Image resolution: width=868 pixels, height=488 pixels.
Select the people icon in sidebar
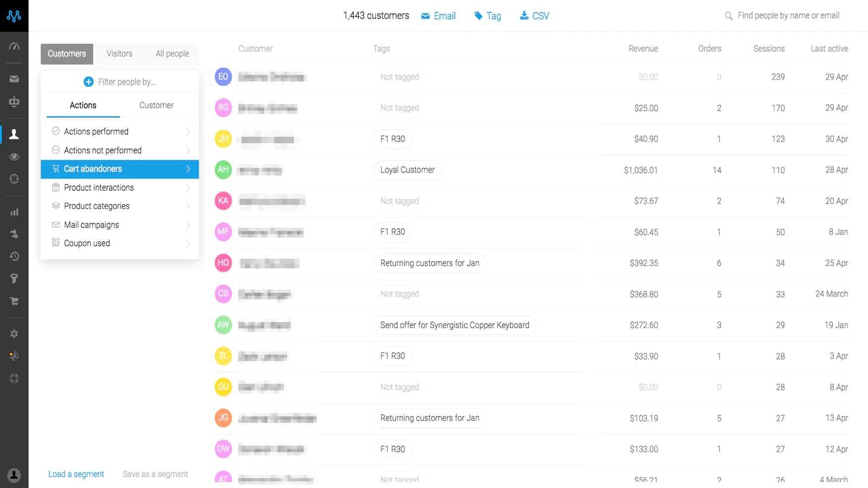tap(14, 134)
